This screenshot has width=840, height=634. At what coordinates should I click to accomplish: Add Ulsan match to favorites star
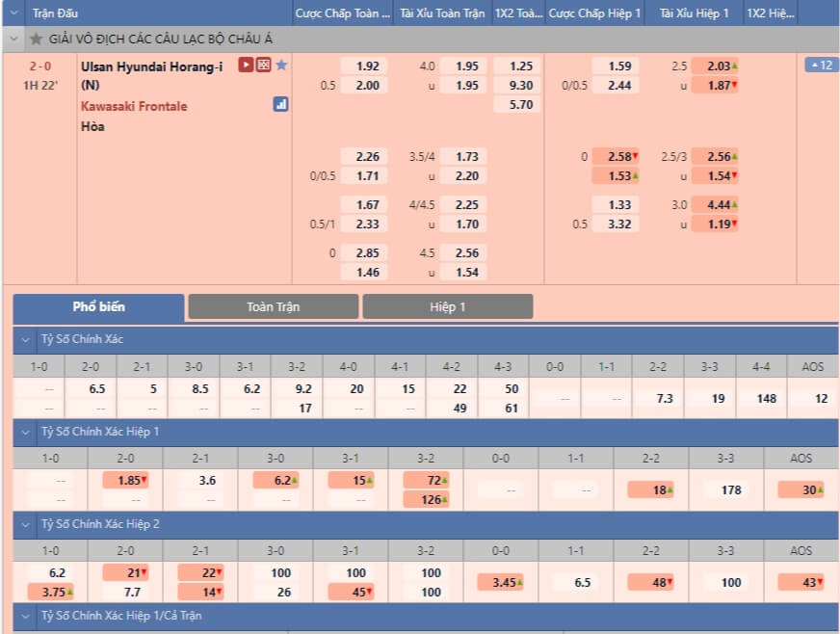(281, 66)
